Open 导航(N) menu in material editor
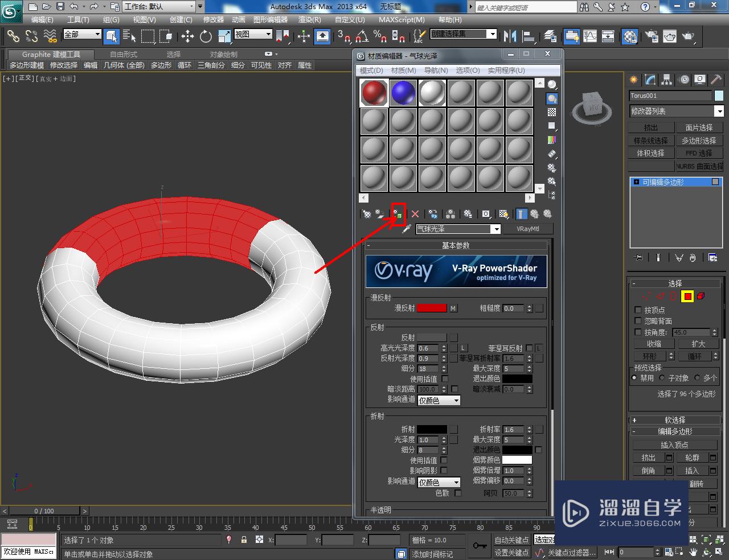The image size is (729, 560). pyautogui.click(x=436, y=70)
